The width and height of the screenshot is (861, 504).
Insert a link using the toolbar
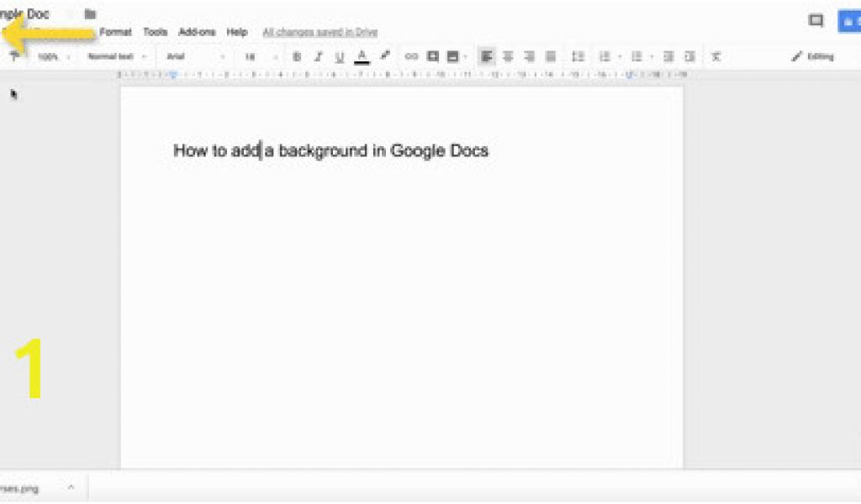click(x=411, y=56)
